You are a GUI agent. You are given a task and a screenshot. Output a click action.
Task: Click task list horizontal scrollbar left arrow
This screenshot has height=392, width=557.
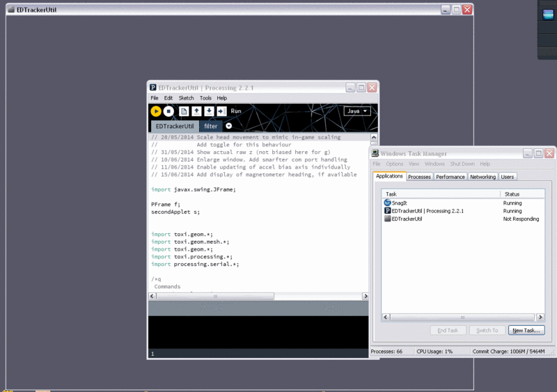tap(386, 317)
